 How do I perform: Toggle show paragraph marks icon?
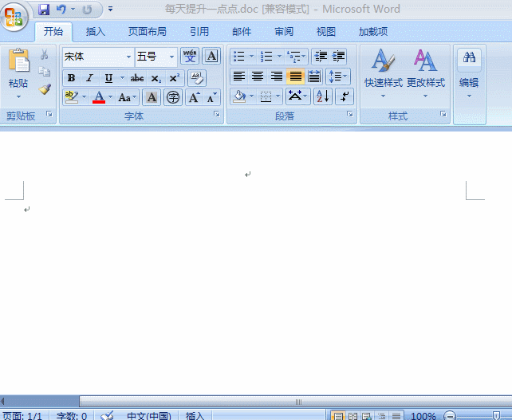(345, 97)
